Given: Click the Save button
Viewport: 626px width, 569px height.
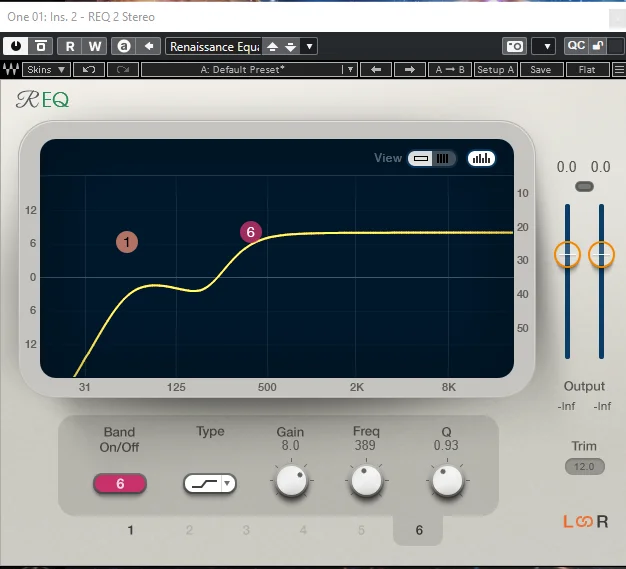Looking at the screenshot, I should point(541,69).
